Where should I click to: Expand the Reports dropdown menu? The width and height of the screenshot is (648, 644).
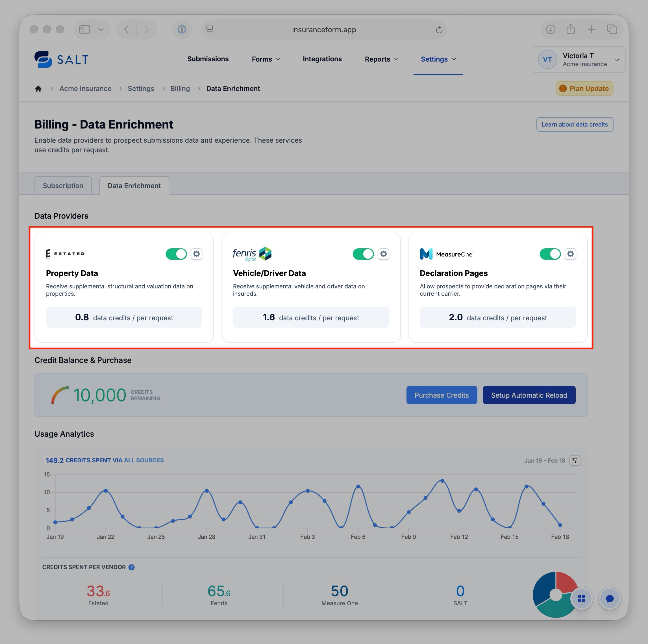pos(381,59)
